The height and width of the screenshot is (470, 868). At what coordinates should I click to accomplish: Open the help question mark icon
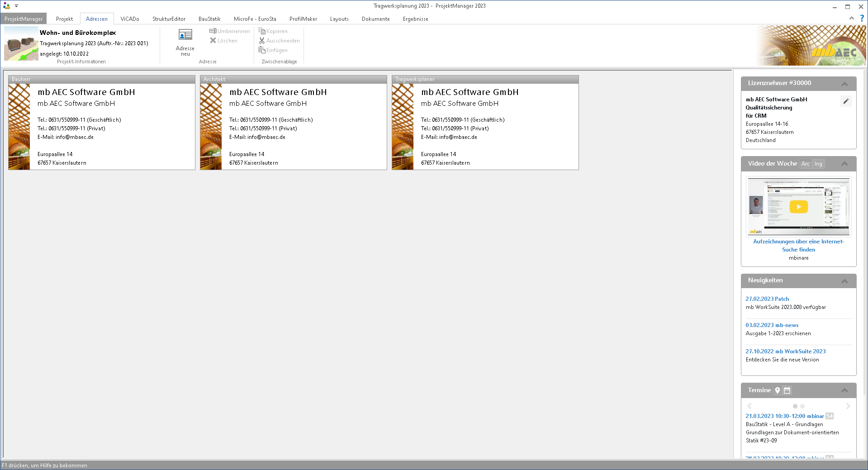point(862,19)
